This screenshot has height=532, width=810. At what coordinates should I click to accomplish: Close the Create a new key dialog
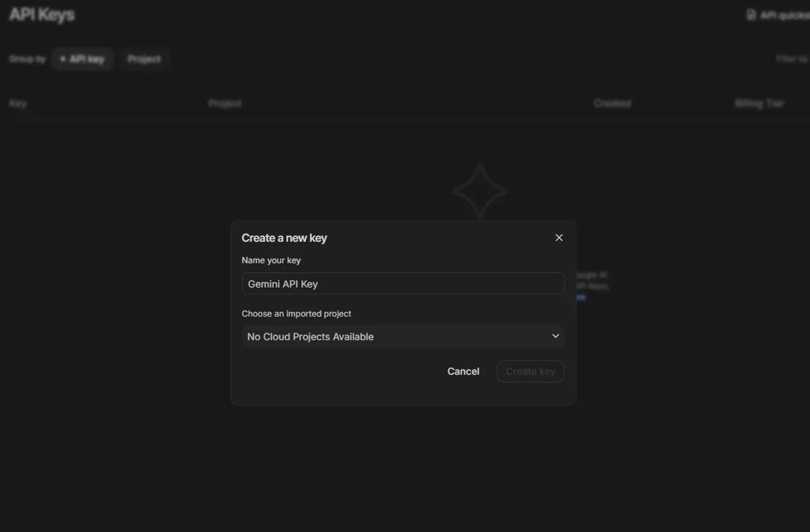(x=559, y=238)
